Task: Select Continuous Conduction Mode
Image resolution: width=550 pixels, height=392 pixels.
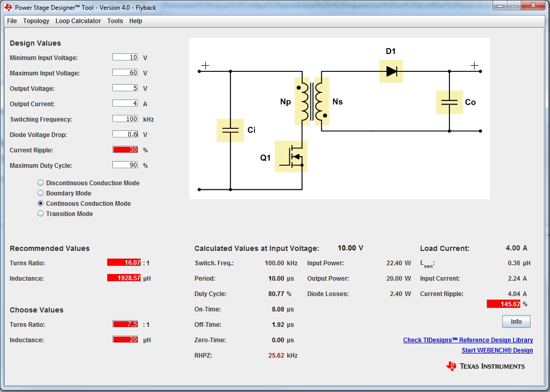Action: coord(41,203)
